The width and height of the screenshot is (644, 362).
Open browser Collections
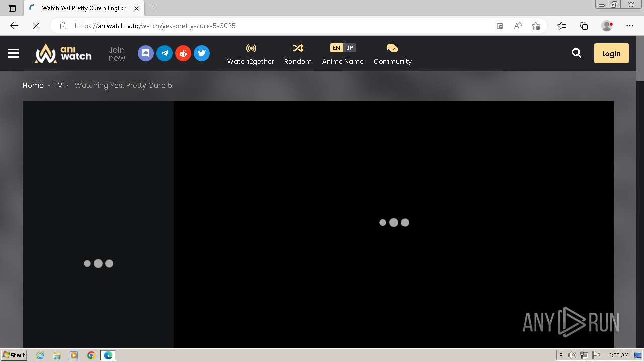coord(584,26)
